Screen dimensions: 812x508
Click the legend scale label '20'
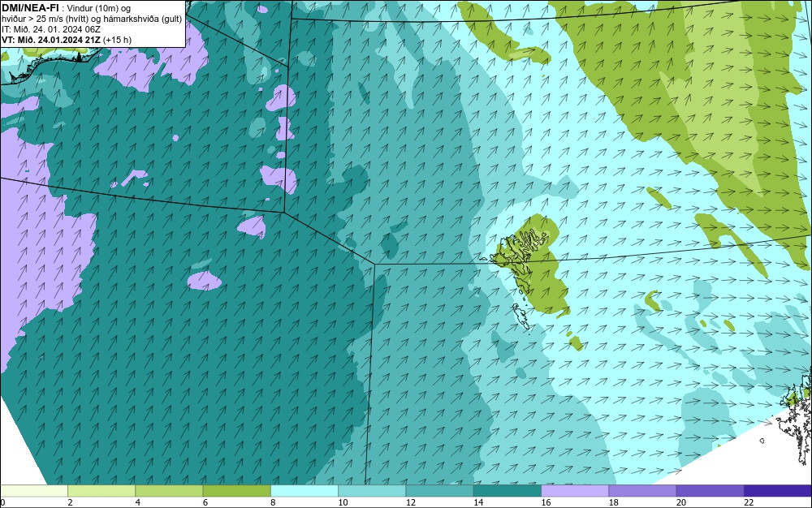pos(681,502)
